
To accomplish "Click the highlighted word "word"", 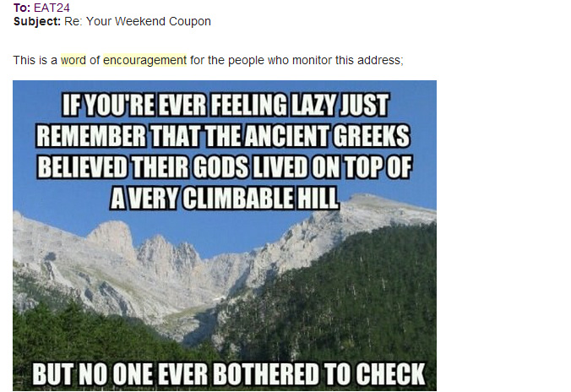I will point(73,60).
